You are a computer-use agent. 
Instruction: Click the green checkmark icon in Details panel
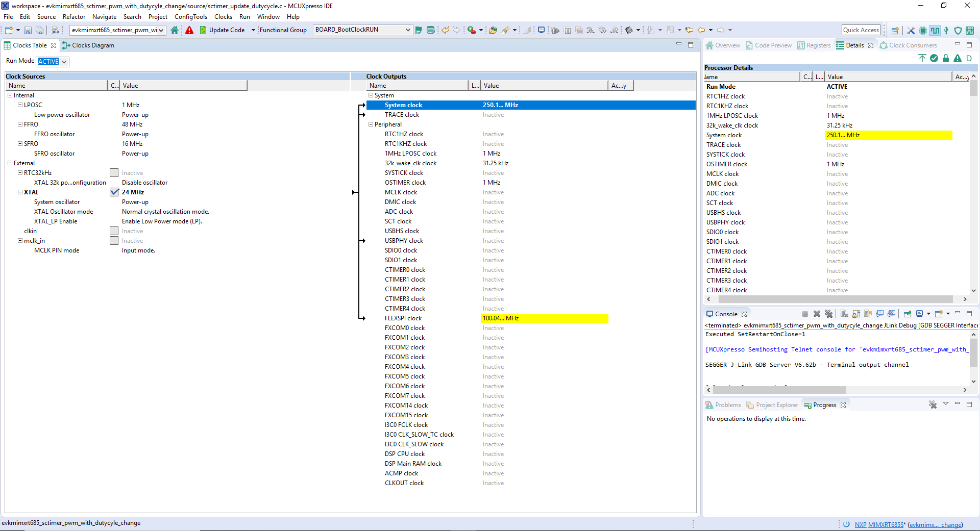pyautogui.click(x=934, y=58)
